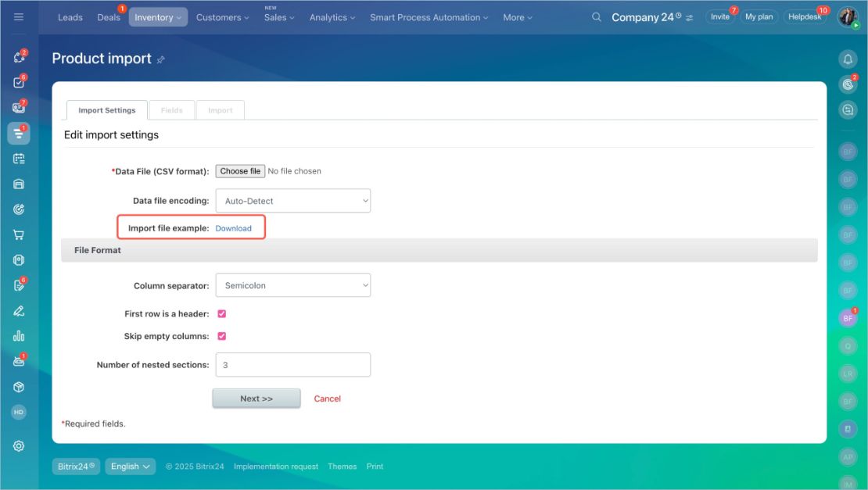
Task: Expand the Data file encoding dropdown
Action: [292, 201]
